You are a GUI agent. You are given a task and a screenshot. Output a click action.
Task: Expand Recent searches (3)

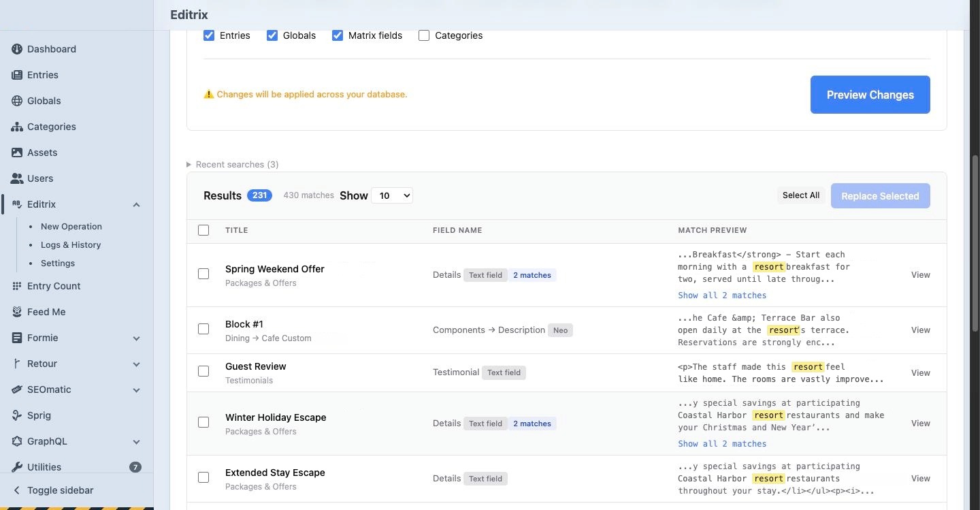click(233, 164)
